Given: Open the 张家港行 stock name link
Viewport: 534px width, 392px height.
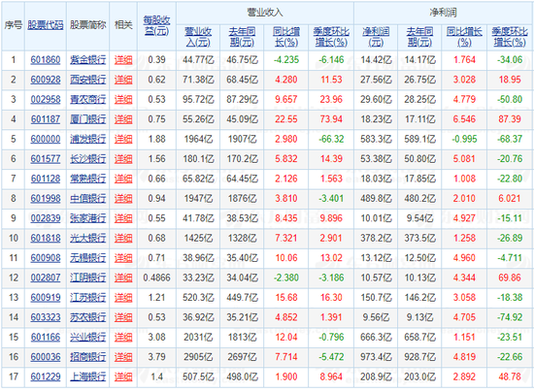Looking at the screenshot, I should coord(87,218).
